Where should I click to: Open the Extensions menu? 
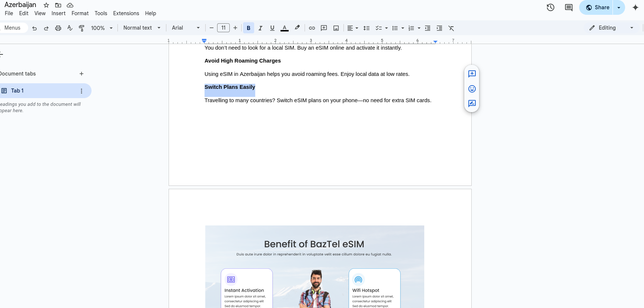point(126,13)
